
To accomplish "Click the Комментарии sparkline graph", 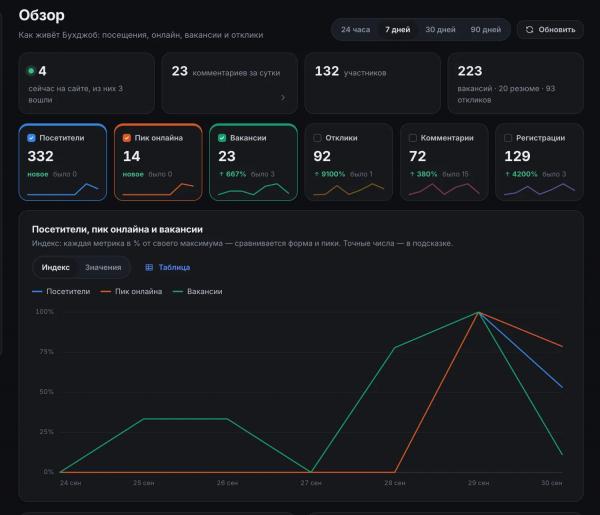I will coord(444,189).
